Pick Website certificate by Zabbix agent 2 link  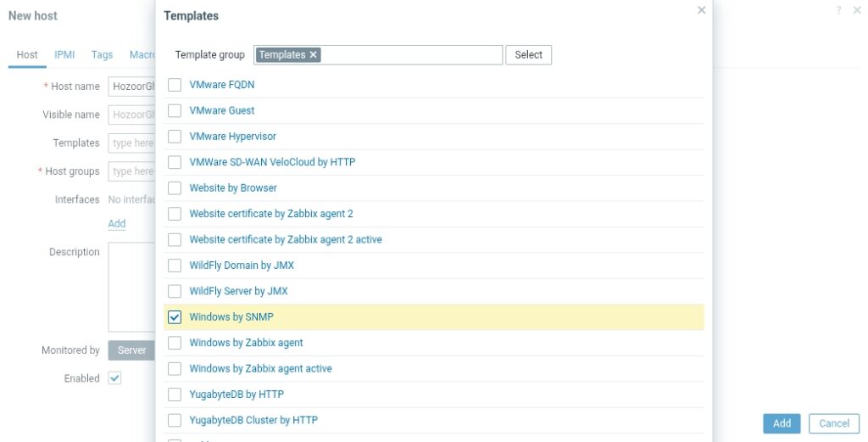[x=271, y=214]
